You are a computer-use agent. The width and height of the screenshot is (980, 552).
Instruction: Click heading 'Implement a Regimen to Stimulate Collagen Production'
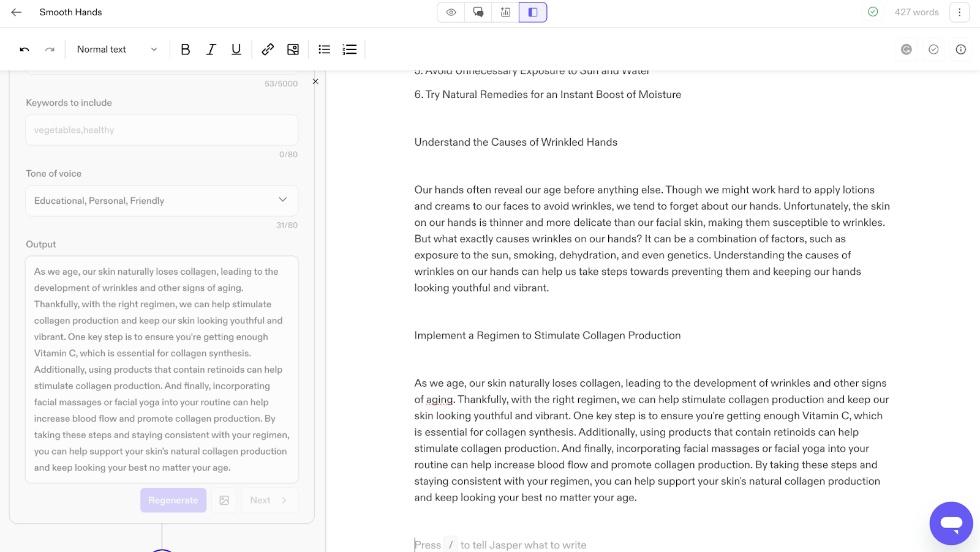tap(548, 335)
